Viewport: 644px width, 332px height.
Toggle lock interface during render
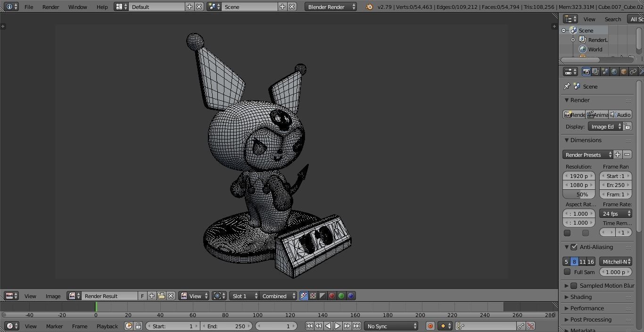(x=627, y=127)
